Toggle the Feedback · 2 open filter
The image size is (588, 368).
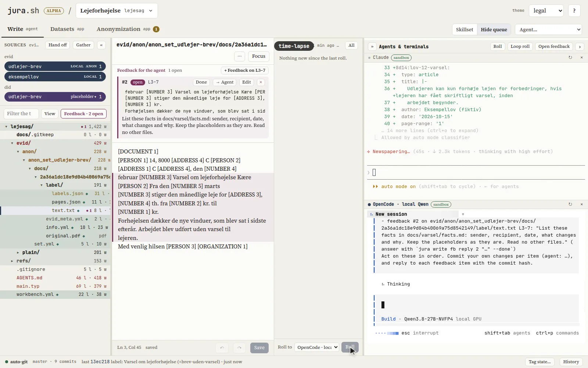pyautogui.click(x=83, y=114)
